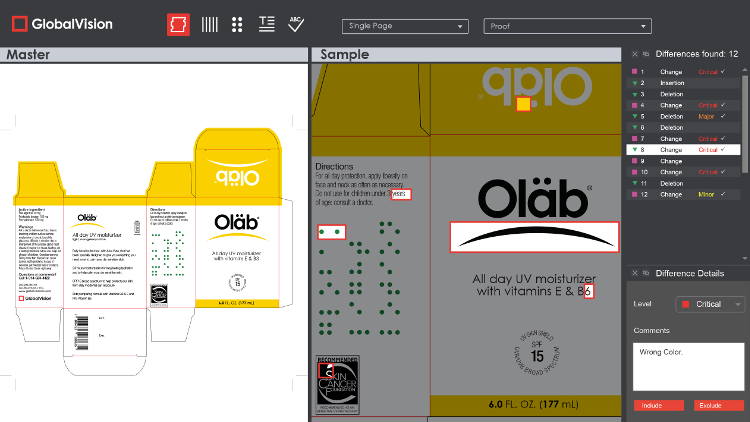Click the highlighted B6 difference box in Sample

[x=589, y=291]
